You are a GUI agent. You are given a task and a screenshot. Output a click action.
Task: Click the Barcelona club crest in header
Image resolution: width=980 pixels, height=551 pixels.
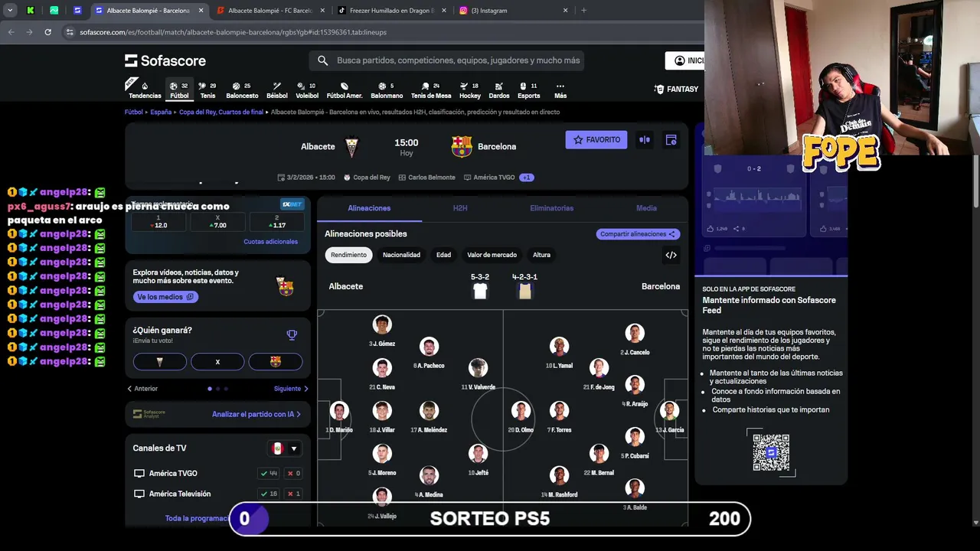pyautogui.click(x=462, y=146)
